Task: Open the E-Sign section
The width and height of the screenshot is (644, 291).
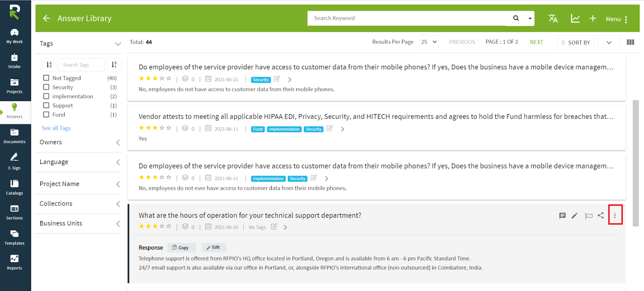Action: 14,161
